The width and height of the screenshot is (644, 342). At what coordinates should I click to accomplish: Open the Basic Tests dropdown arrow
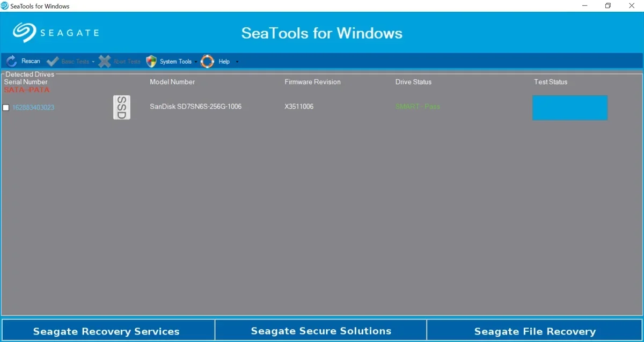tap(93, 62)
